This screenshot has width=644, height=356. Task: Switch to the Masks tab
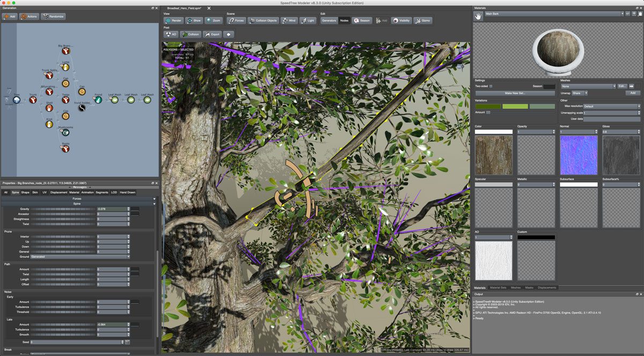[x=529, y=287]
